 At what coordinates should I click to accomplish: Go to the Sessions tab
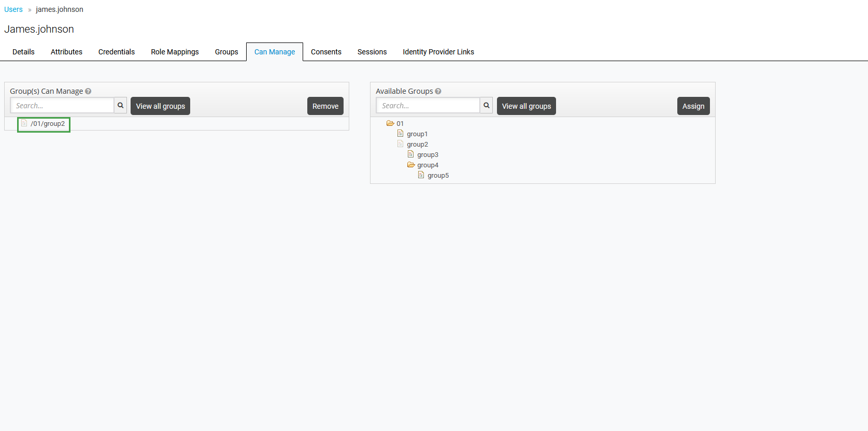point(372,52)
